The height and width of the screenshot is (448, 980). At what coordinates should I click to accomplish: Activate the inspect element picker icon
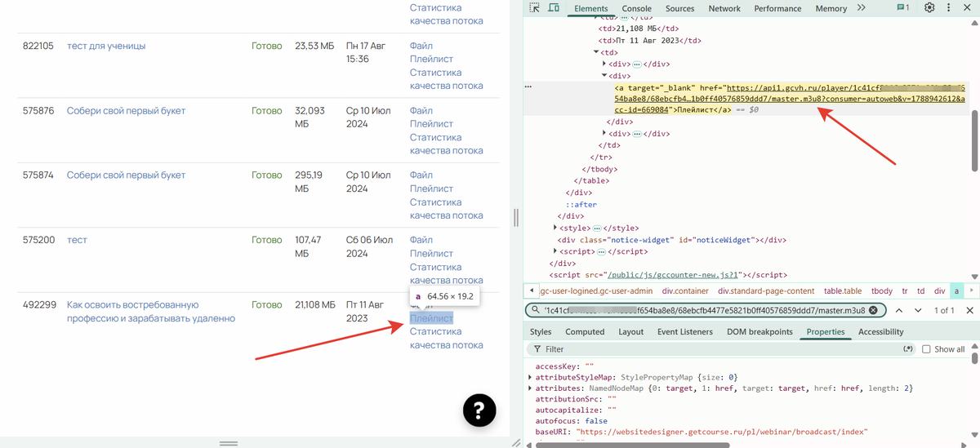click(535, 8)
